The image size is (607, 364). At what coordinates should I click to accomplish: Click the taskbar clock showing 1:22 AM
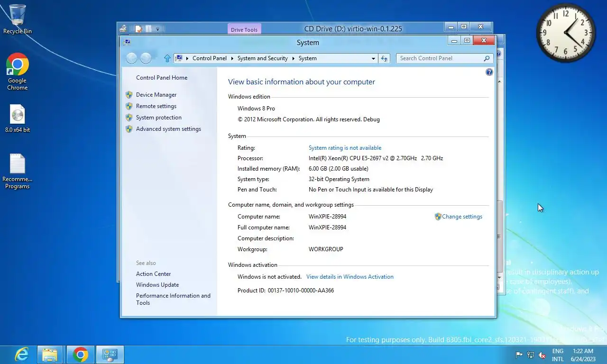(583, 355)
